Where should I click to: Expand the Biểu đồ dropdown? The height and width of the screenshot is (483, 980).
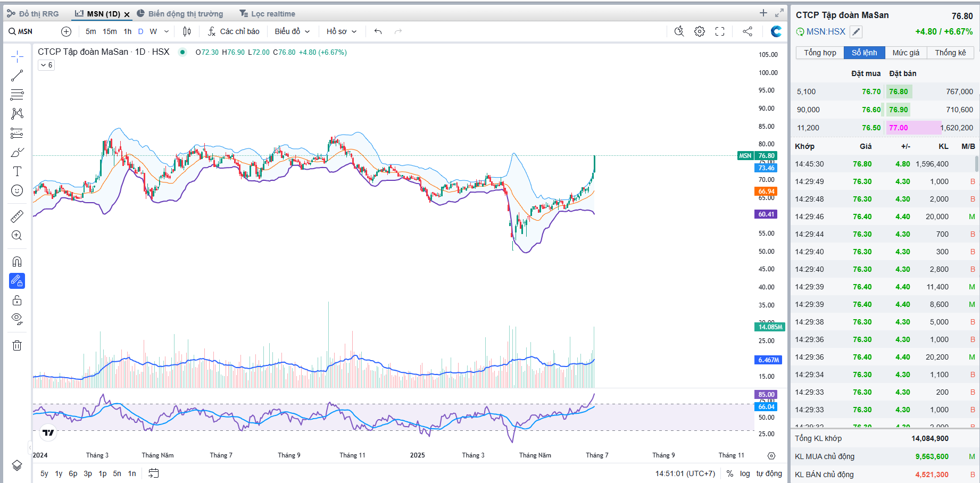292,31
